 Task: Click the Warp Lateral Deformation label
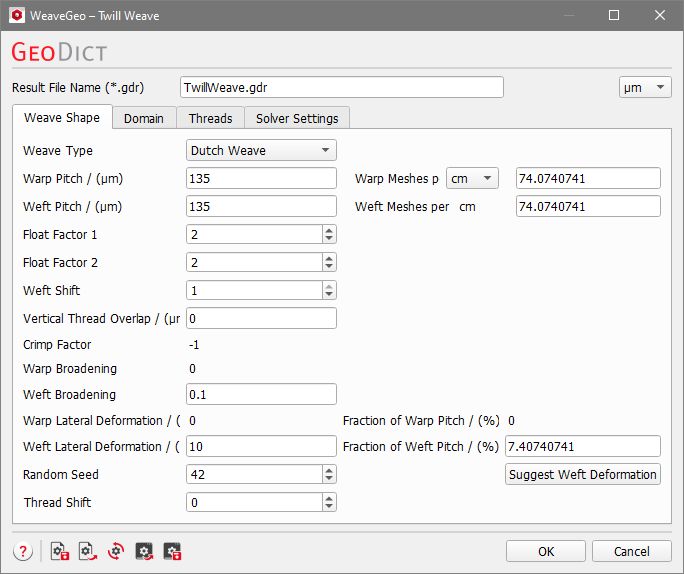tap(102, 420)
